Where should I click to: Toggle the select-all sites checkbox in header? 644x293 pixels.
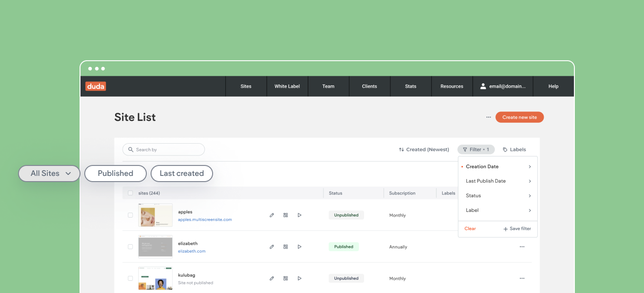tap(130, 193)
